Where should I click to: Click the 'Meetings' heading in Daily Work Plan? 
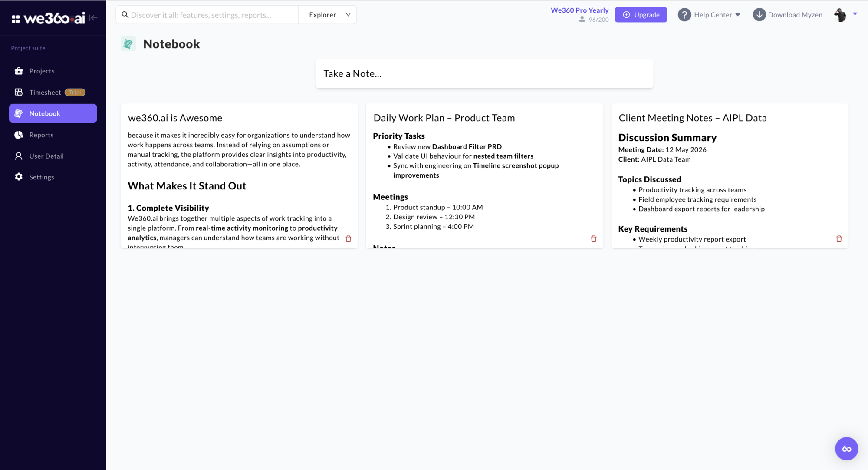tap(391, 197)
